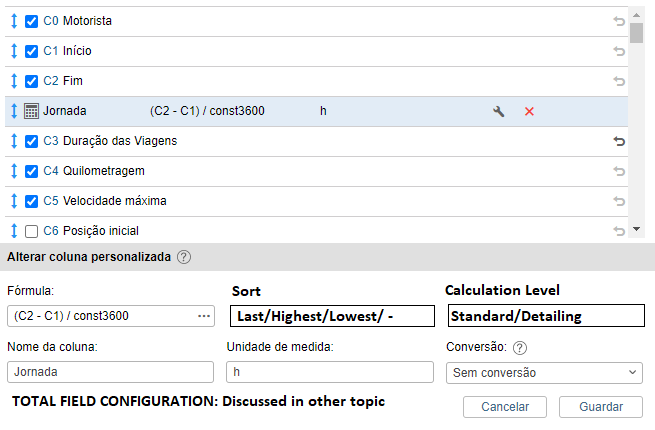Screen dimensions: 655x430
Task: Enable the C6 Posição inicial checkbox
Action: point(31,231)
